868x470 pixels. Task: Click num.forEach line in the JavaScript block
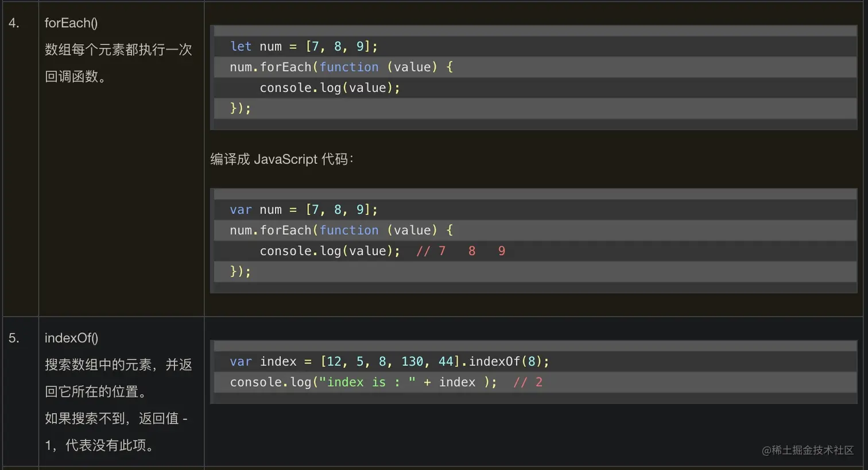click(342, 230)
